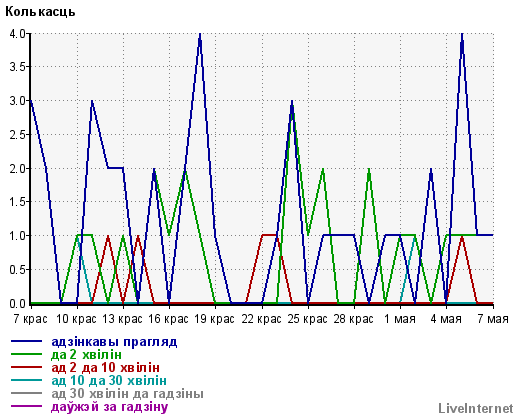Click x-axis label "28 крас"
Screen dimensions: 520x418
[x=354, y=319]
